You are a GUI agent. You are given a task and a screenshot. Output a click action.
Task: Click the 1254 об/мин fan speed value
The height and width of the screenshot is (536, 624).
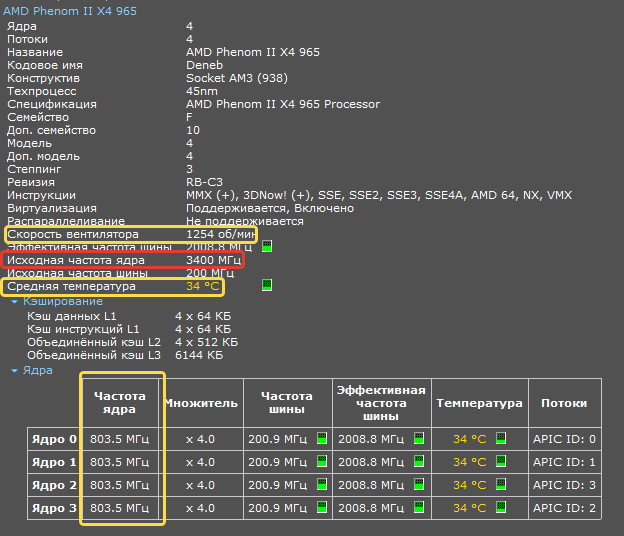[220, 234]
